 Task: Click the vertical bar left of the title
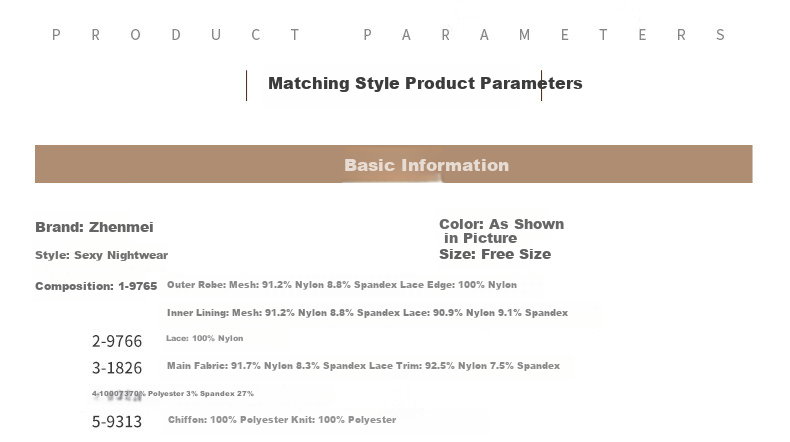pos(246,86)
